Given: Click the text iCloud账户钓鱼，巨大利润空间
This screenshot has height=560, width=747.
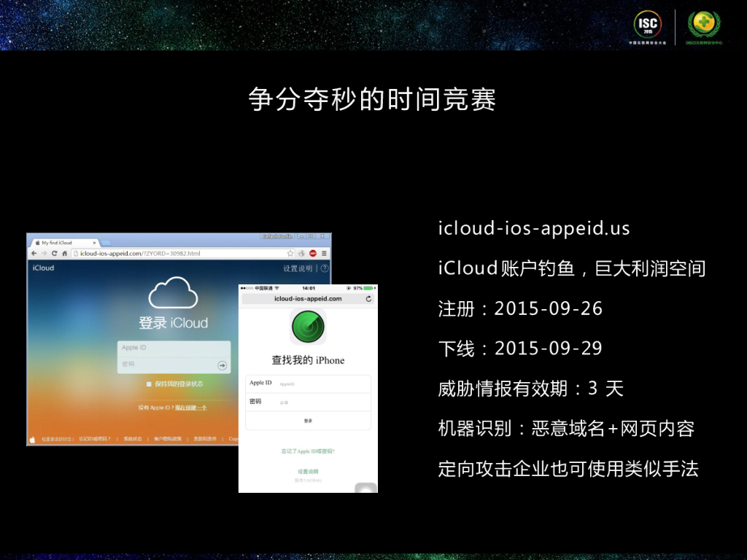Looking at the screenshot, I should pos(572,268).
